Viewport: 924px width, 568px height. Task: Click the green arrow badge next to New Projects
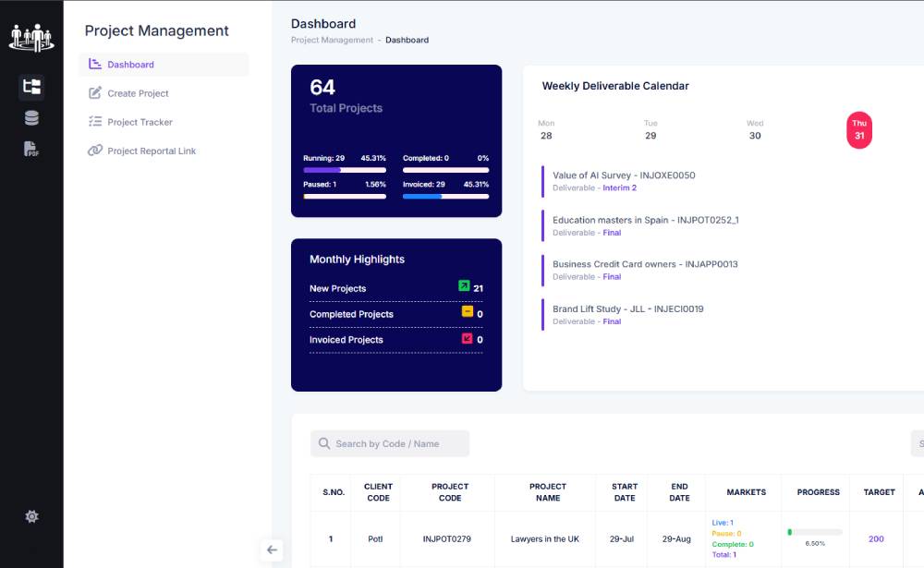464,287
